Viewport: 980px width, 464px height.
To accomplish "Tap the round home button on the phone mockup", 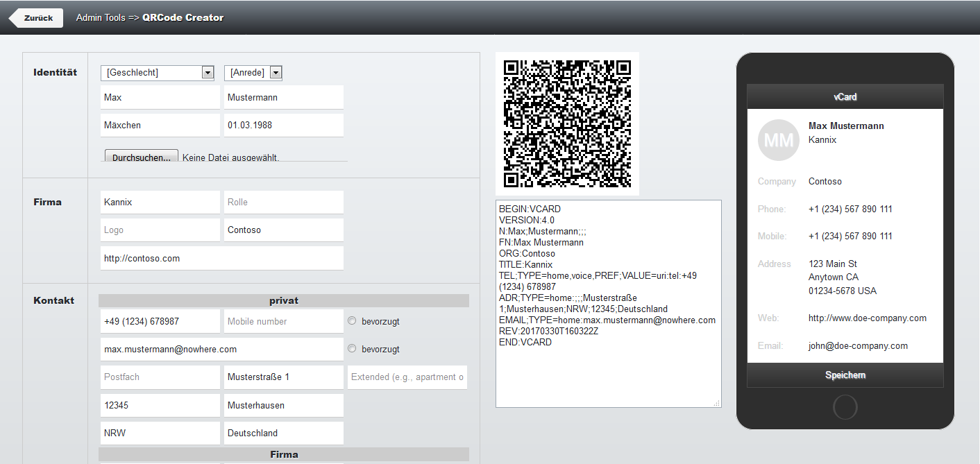I will (845, 407).
